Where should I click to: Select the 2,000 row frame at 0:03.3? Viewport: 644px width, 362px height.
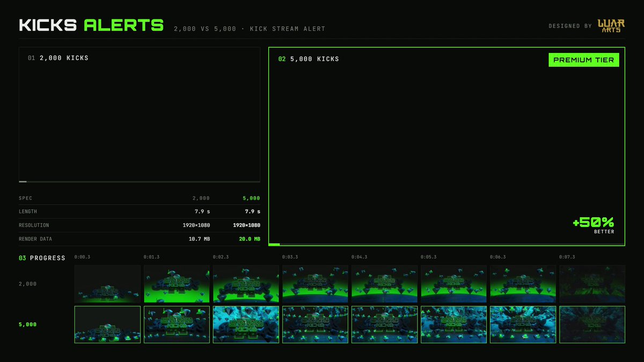point(315,284)
